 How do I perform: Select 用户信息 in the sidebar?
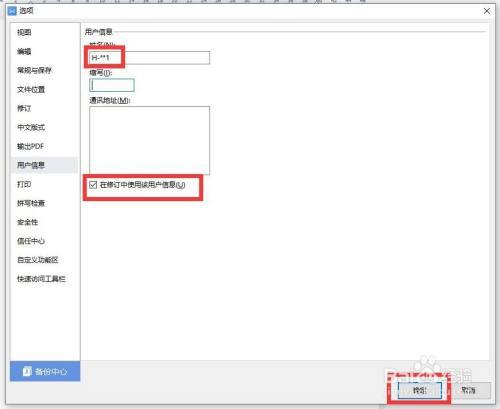[x=31, y=165]
